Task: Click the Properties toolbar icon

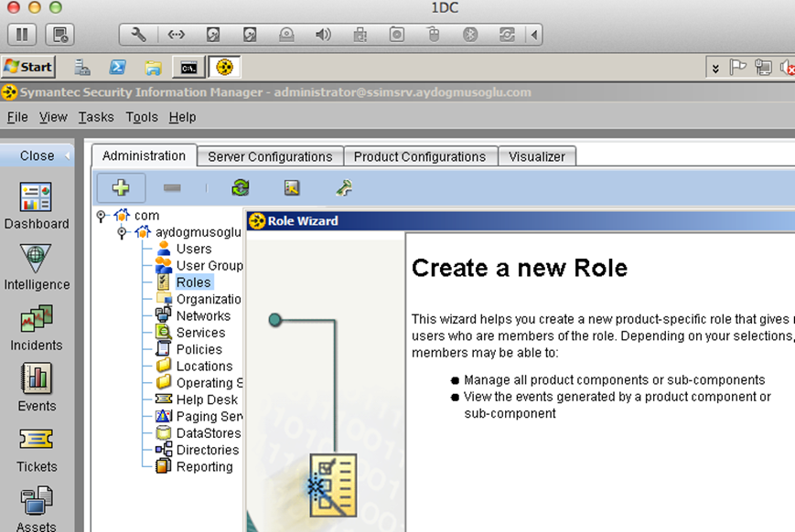Action: tap(292, 188)
